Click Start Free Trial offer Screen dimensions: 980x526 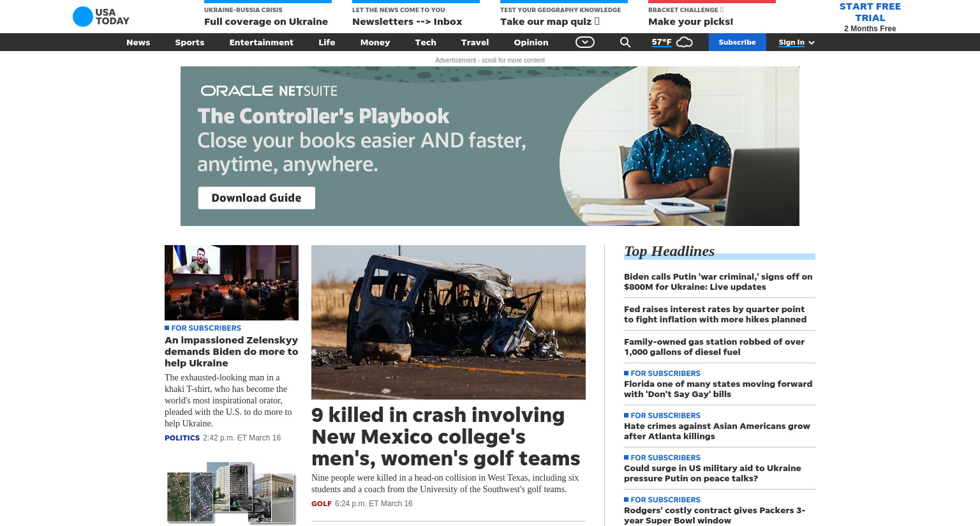coord(870,17)
